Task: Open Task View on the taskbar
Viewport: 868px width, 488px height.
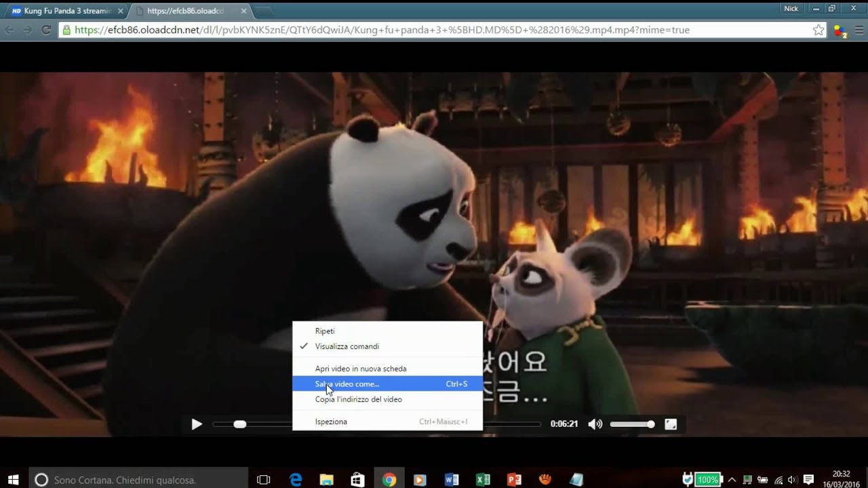Action: 264,480
